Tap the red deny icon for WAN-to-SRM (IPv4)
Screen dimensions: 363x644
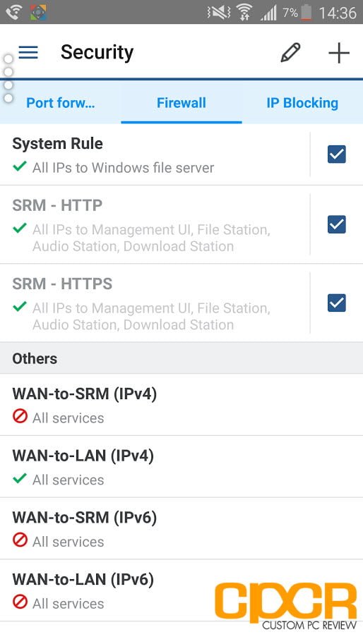(20, 416)
